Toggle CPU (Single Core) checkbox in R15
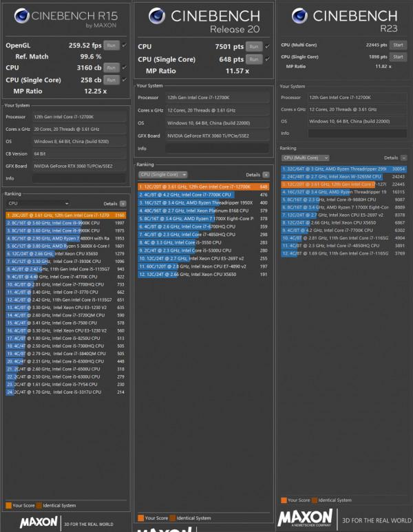 (x=124, y=79)
